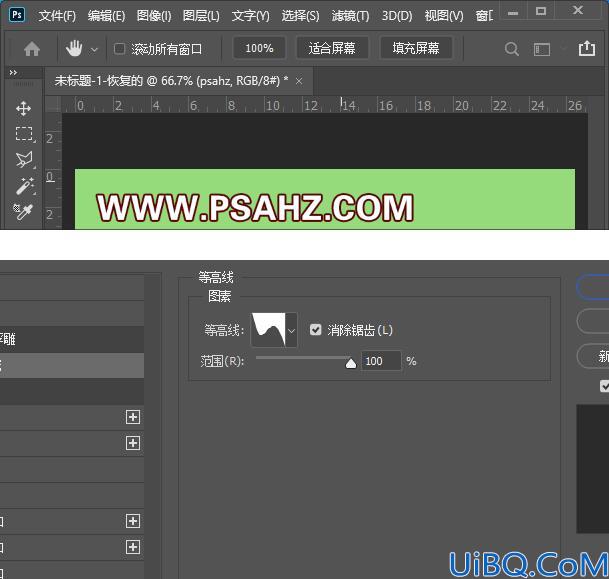Select the highlighted 等高线 style row in list
The height and width of the screenshot is (579, 609).
72,365
